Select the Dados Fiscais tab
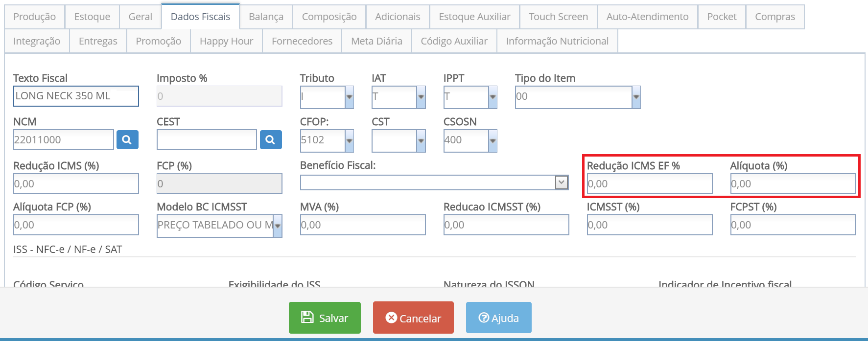868x341 pixels. tap(200, 17)
